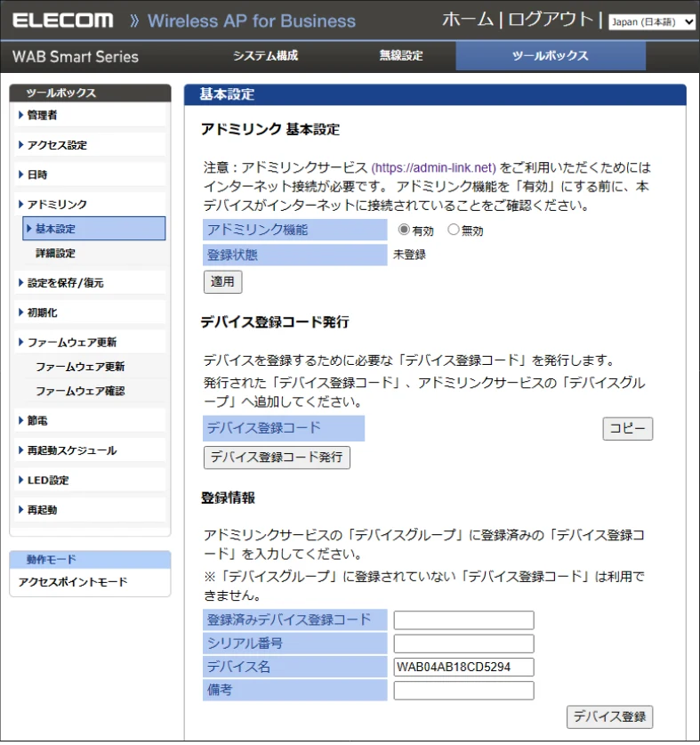Select 無効 radio for アドミリンク機能
Screen dimensions: 700x745
(x=453, y=230)
